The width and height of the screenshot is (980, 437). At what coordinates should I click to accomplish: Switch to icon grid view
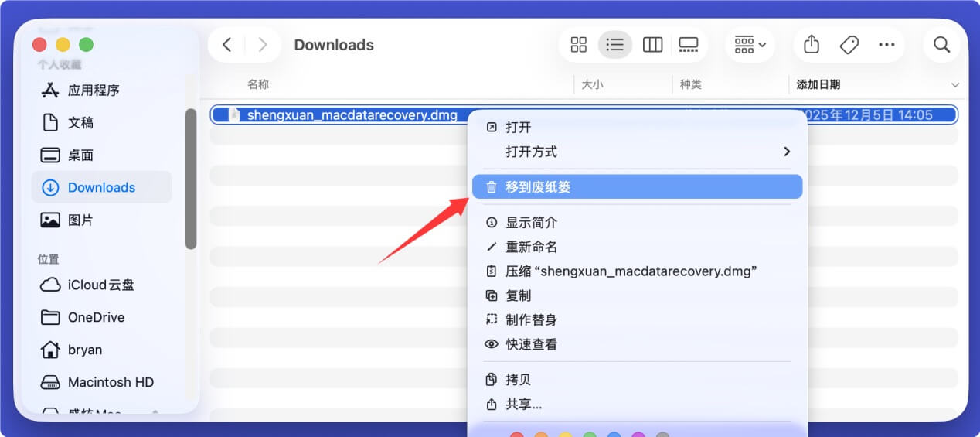(x=579, y=45)
